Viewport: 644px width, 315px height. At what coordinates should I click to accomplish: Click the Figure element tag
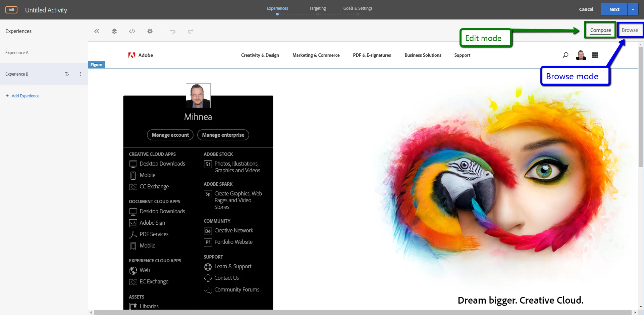(x=97, y=64)
